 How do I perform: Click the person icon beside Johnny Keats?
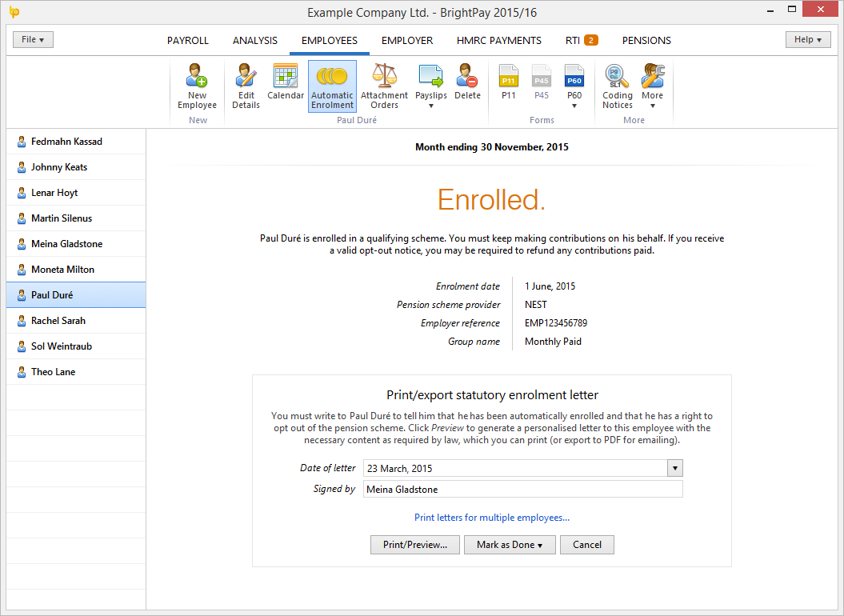pos(22,167)
